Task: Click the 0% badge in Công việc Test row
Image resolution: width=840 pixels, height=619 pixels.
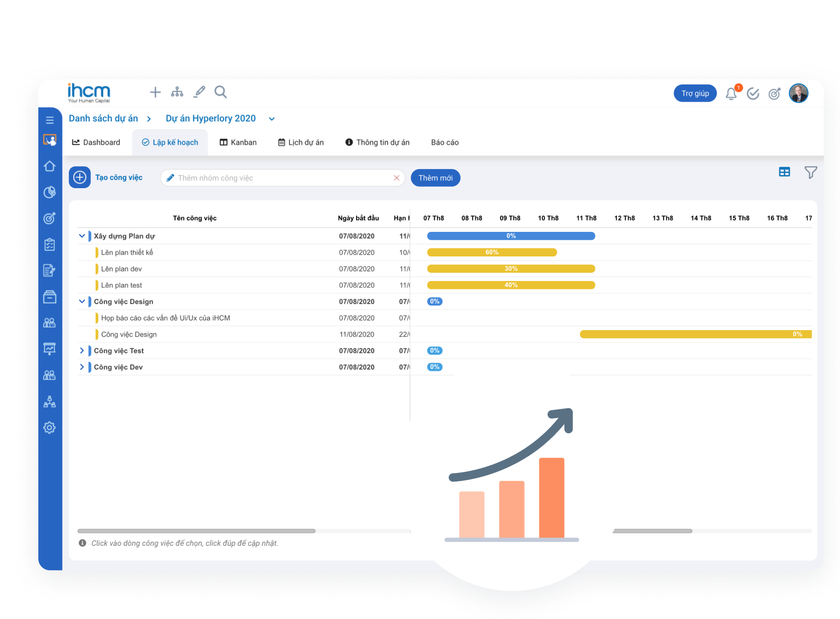Action: click(x=435, y=351)
